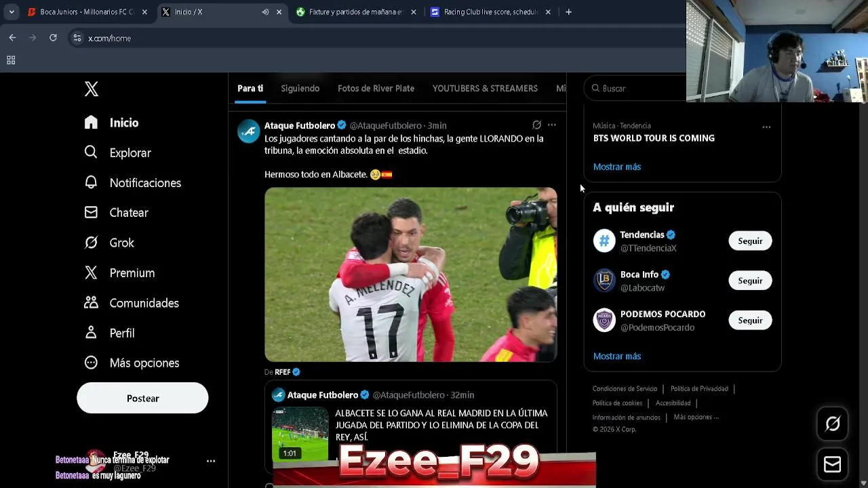Image resolution: width=868 pixels, height=488 pixels.
Task: Click floating messages envelope button
Action: pyautogui.click(x=833, y=464)
